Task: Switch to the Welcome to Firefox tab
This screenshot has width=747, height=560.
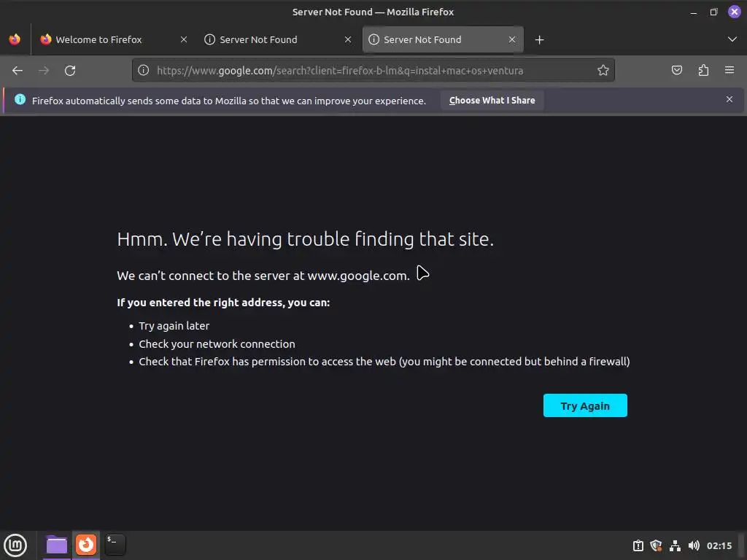Action: (114, 39)
